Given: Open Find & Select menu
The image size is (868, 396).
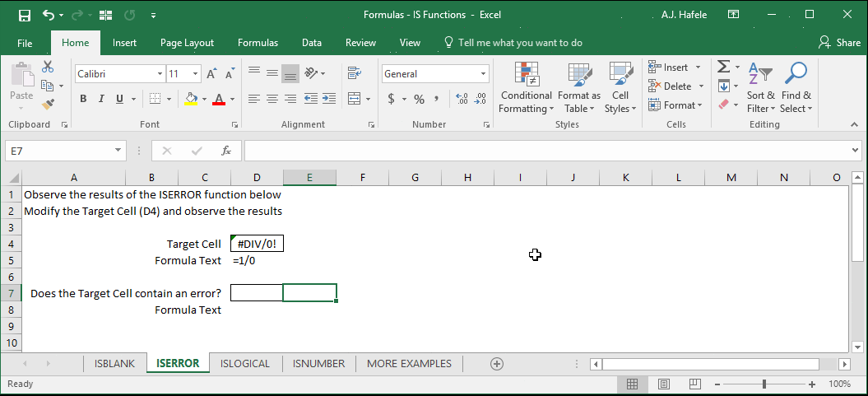Looking at the screenshot, I should pyautogui.click(x=796, y=87).
